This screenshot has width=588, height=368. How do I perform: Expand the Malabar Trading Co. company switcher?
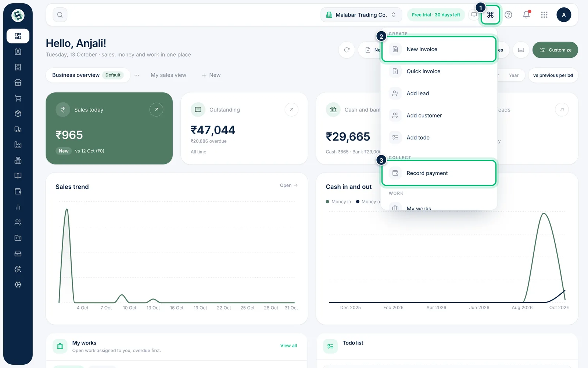[361, 15]
